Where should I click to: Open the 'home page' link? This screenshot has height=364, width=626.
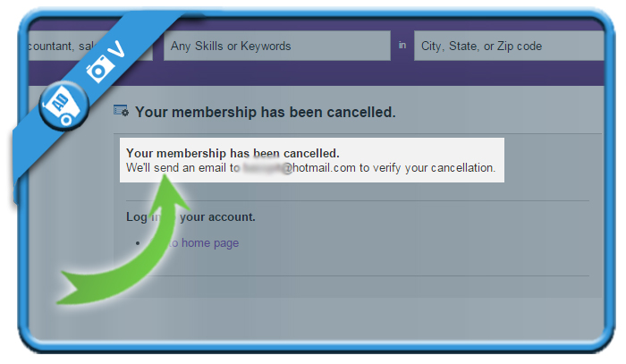point(194,242)
